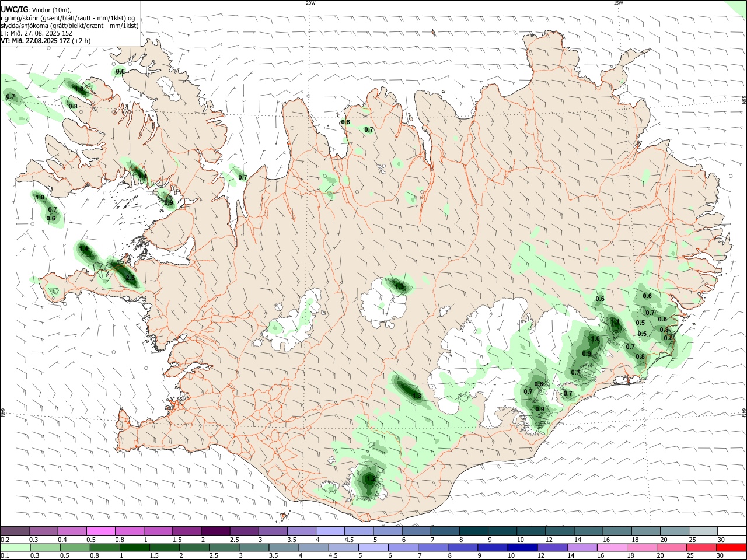Click the '1.2' precipitation value near south coast
Image resolution: width=747 pixels, height=560 pixels.
370,479
